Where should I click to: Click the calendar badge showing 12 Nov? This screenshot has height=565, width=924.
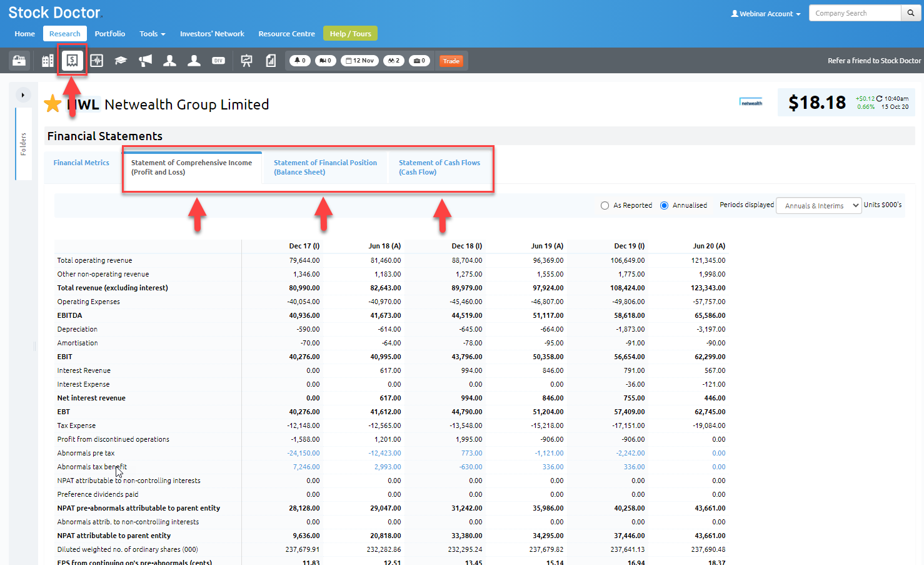(x=359, y=61)
